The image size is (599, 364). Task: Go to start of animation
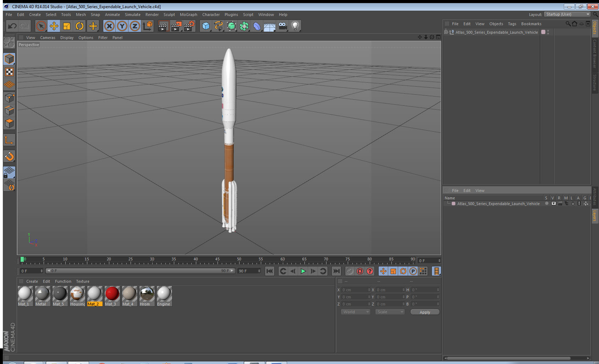(x=270, y=271)
